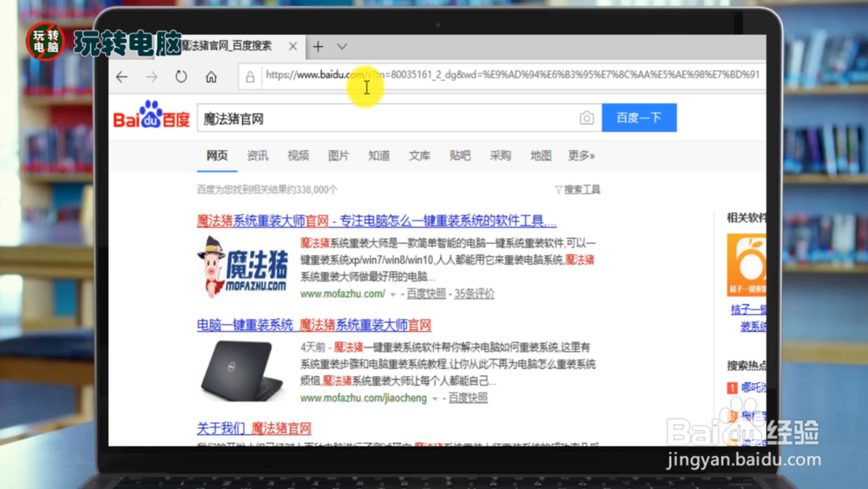This screenshot has height=489, width=868.
Task: Open the 图片 results tab
Action: pyautogui.click(x=339, y=155)
